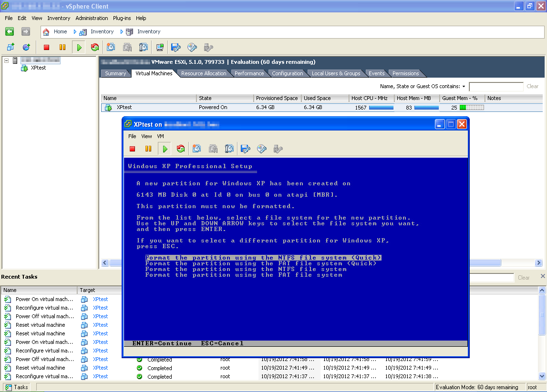Click the Recent Tasks scrollbar up arrow
The height and width of the screenshot is (392, 547).
[542, 290]
